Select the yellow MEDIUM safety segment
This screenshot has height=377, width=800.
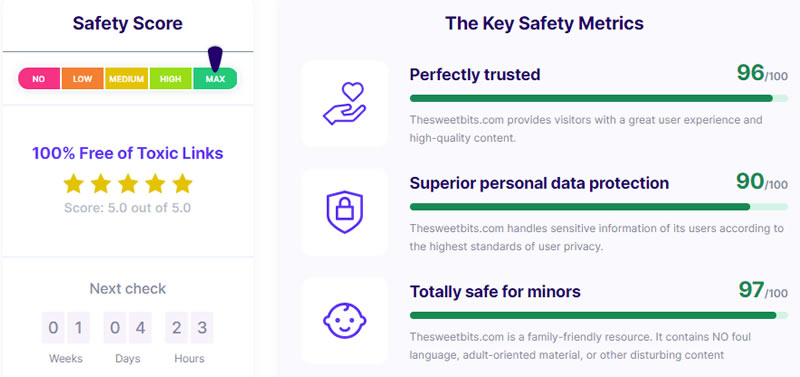click(x=127, y=79)
